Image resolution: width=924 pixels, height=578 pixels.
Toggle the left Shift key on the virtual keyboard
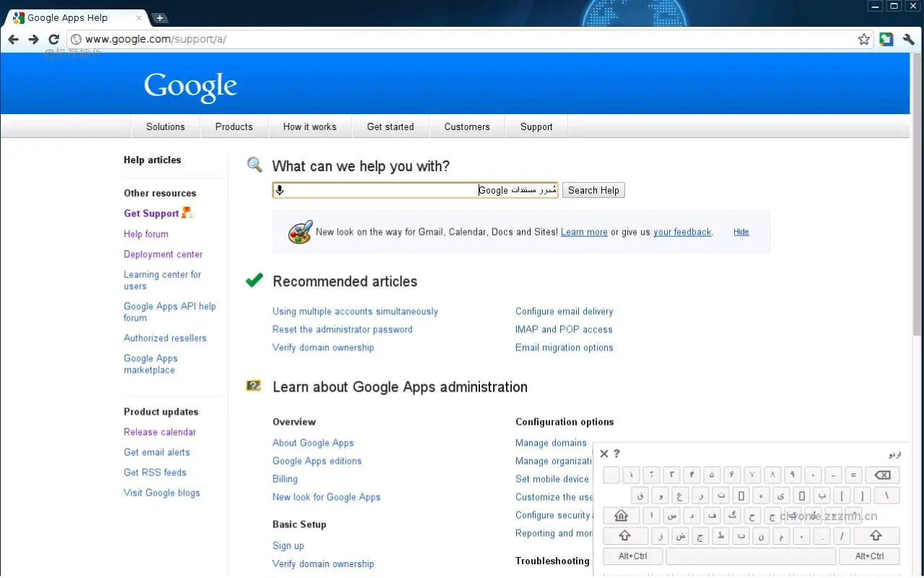pyautogui.click(x=625, y=535)
